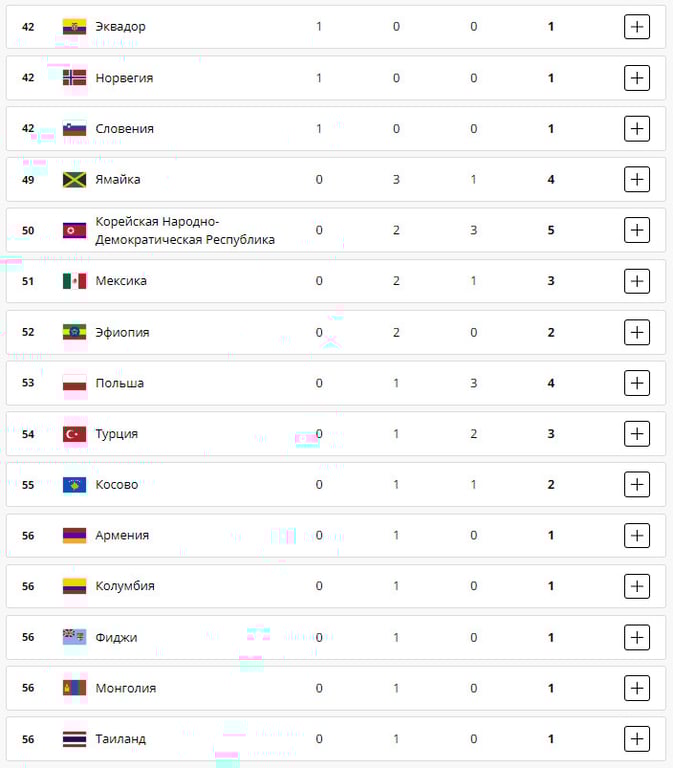Select the Косово country name

click(x=116, y=485)
